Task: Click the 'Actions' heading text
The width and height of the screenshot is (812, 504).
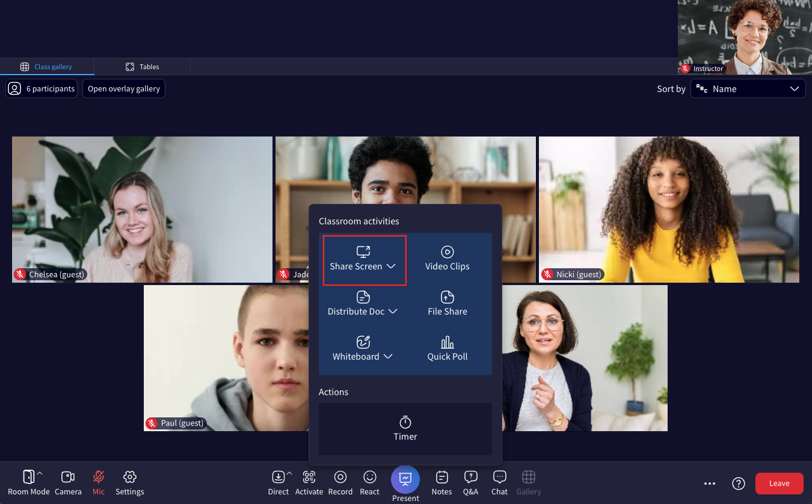Action: pyautogui.click(x=333, y=392)
